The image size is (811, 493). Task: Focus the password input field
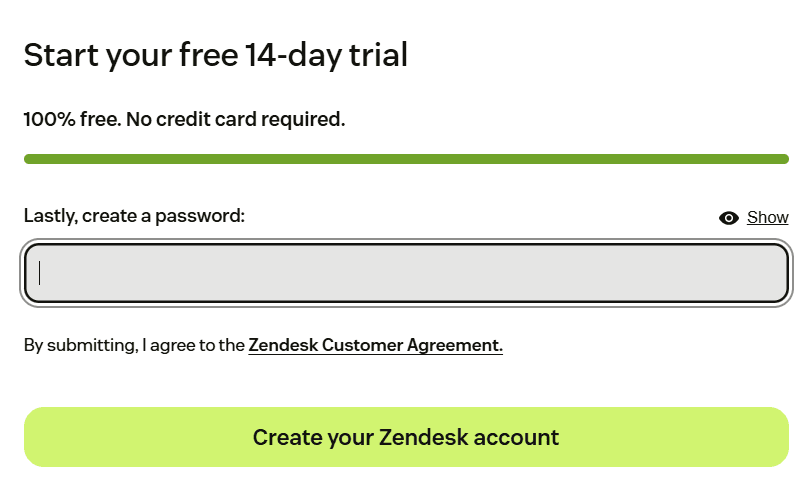(406, 273)
